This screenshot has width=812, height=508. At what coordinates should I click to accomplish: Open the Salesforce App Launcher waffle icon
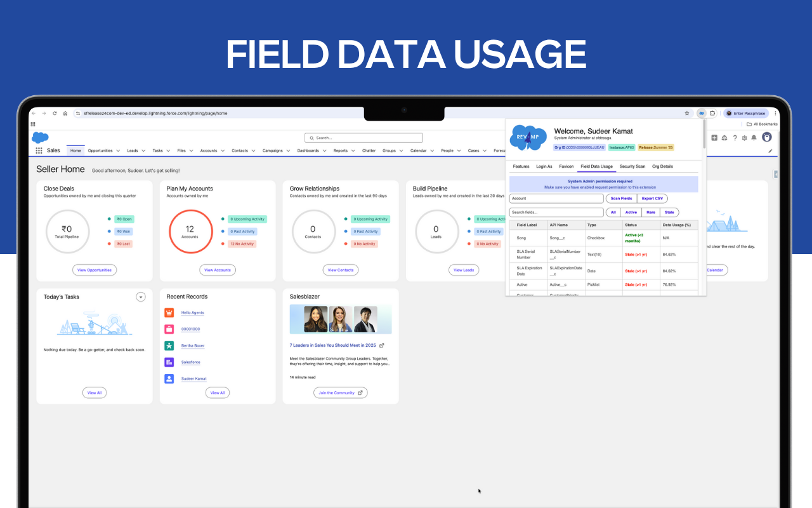tap(39, 150)
